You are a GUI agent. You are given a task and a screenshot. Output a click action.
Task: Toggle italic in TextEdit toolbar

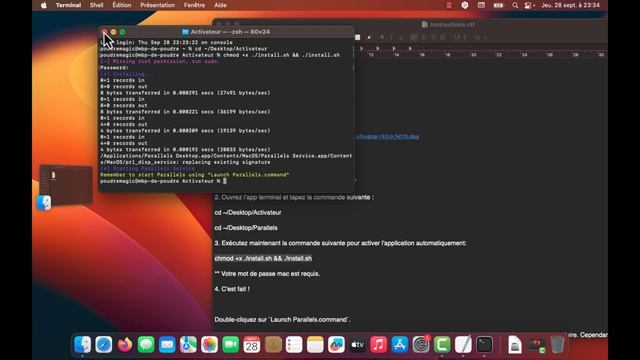pos(391,37)
